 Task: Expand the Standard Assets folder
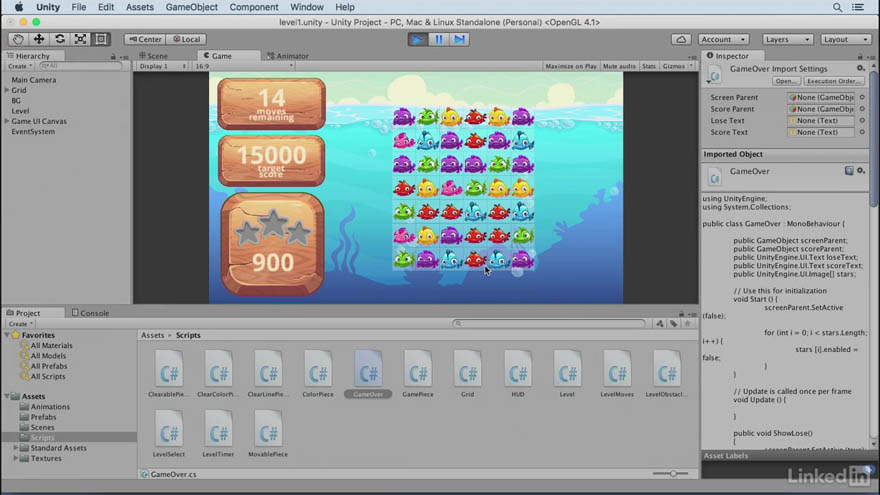tap(16, 448)
